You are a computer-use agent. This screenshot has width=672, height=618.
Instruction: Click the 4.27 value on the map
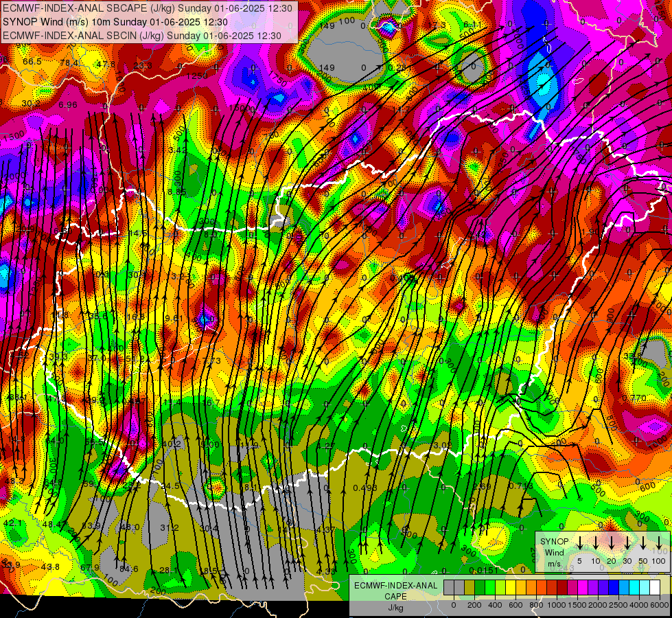[325, 446]
